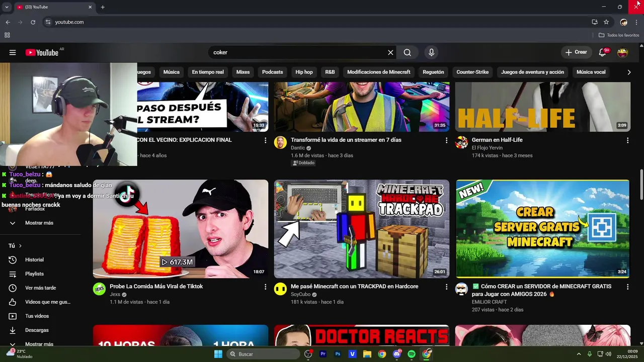Screen dimensions: 644x362
Task: Open options for German en Half-Life
Action: [x=627, y=140]
